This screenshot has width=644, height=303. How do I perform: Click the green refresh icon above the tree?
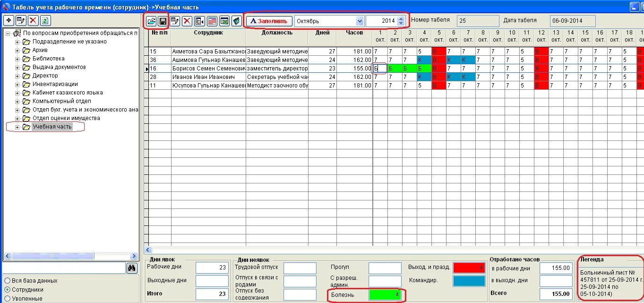click(x=45, y=20)
